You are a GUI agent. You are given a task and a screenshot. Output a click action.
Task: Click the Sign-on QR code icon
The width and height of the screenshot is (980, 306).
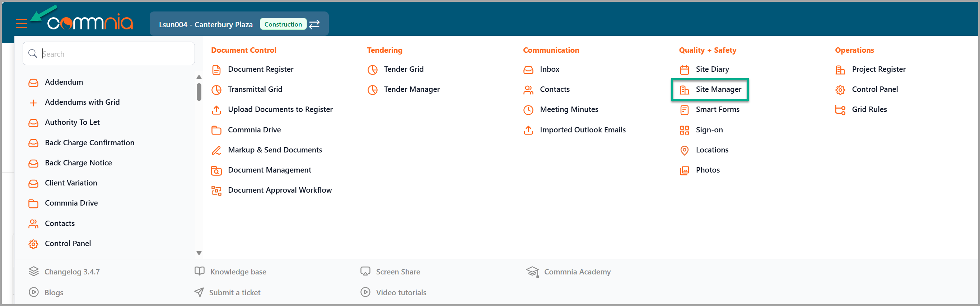click(x=685, y=130)
